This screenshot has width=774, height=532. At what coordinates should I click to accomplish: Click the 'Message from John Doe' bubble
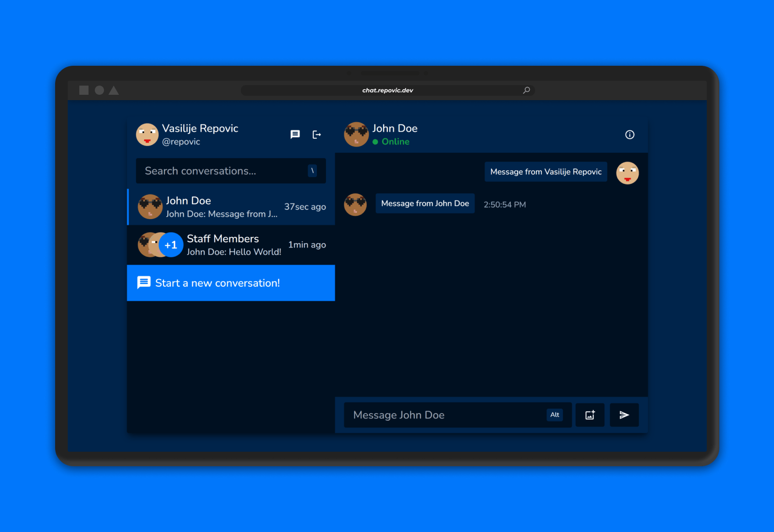point(425,204)
